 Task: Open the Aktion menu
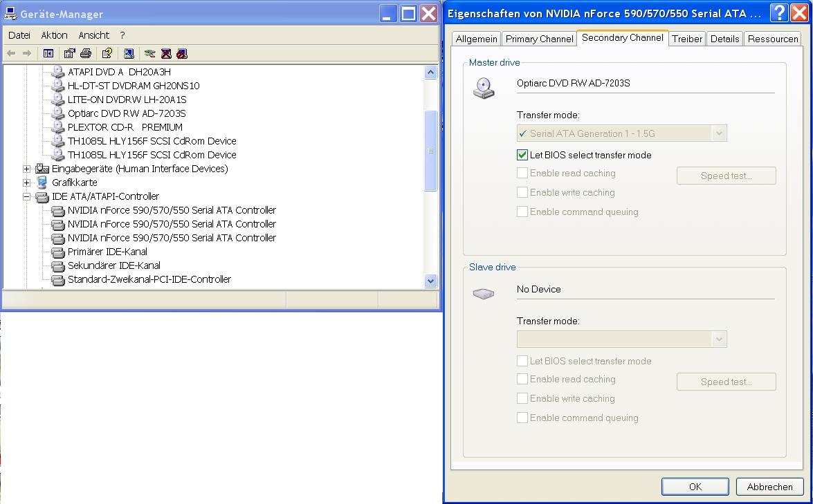(x=54, y=35)
